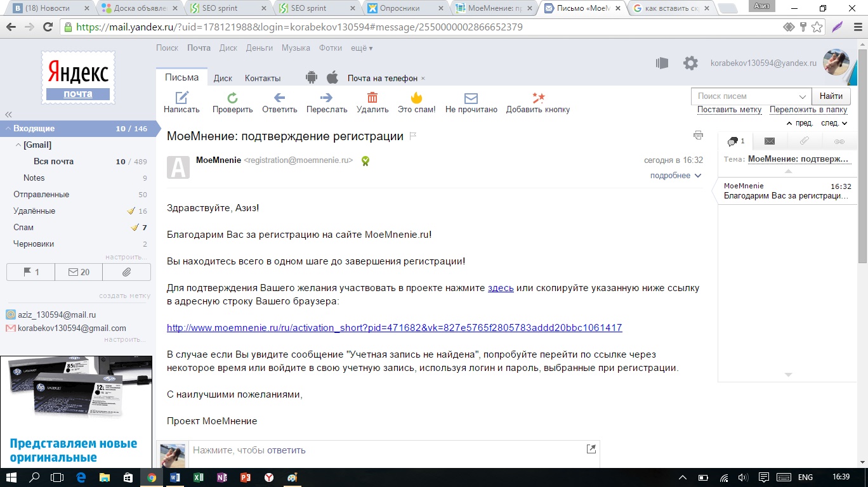
Task: Show links tab in right panel
Action: click(x=839, y=141)
